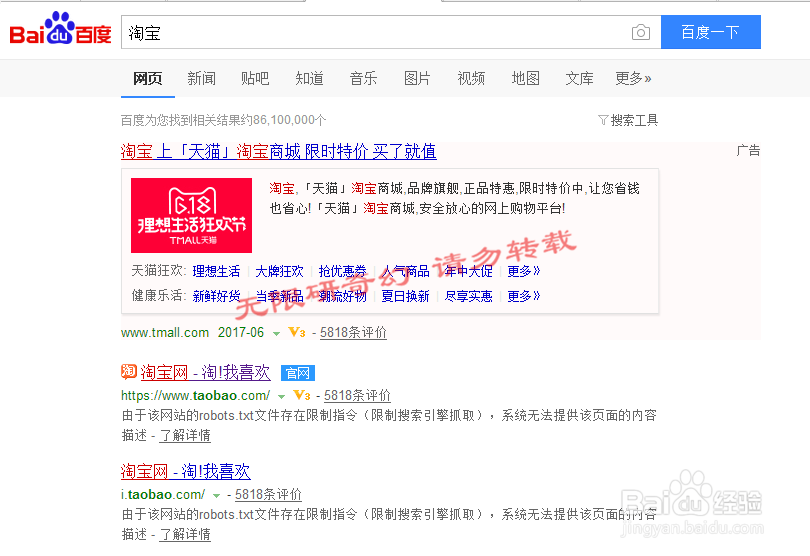Open the 尽享实惠 link
This screenshot has width=810, height=556.
469,296
